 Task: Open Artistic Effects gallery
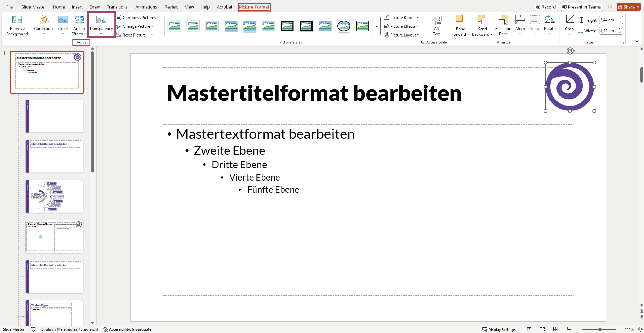pyautogui.click(x=79, y=25)
